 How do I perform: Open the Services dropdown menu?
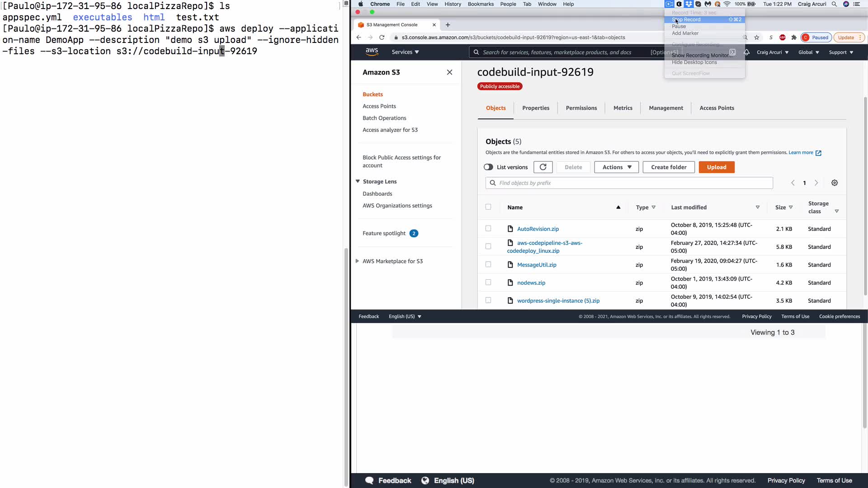[x=405, y=52]
